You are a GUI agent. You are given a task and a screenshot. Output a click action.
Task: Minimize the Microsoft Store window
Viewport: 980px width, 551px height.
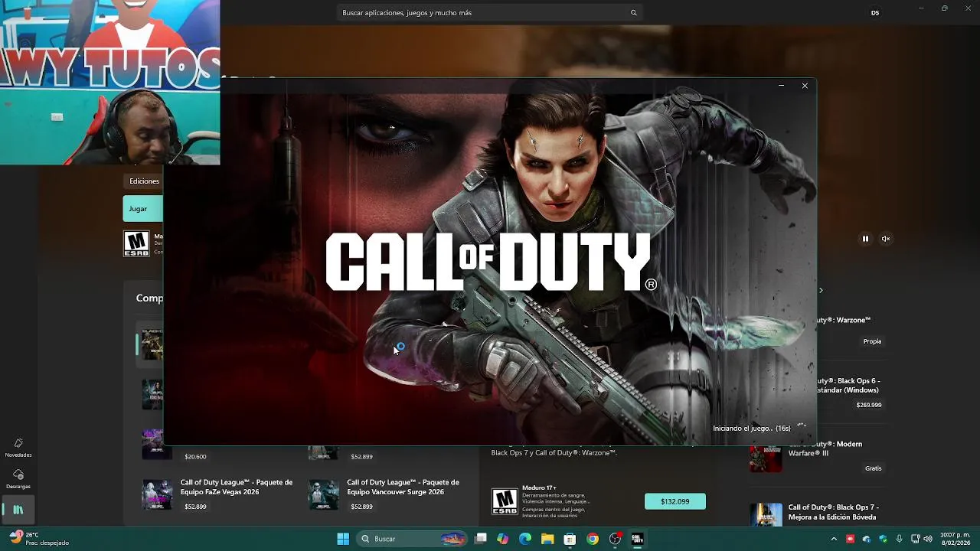pyautogui.click(x=921, y=8)
